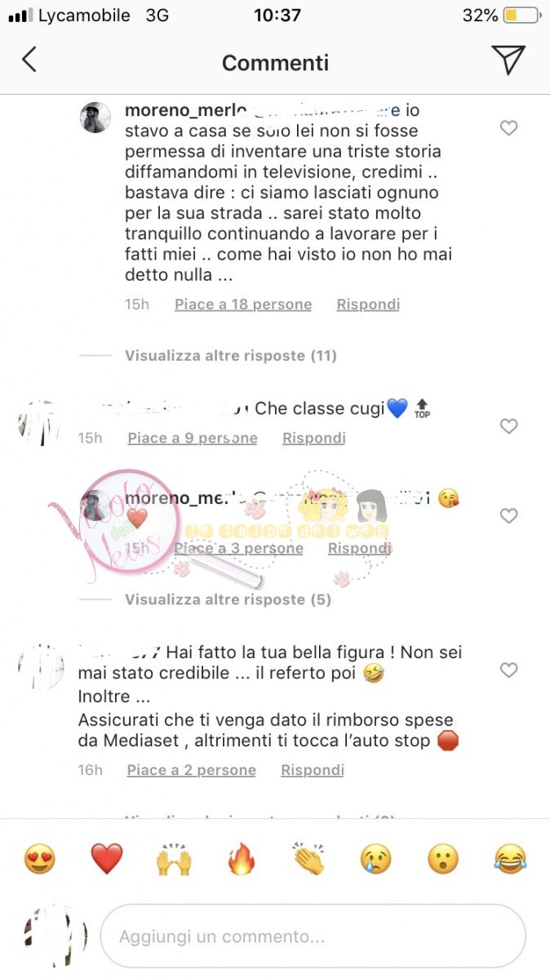This screenshot has width=550, height=980.
Task: Open moreno_merlo profile picture in first comment
Action: 95,118
